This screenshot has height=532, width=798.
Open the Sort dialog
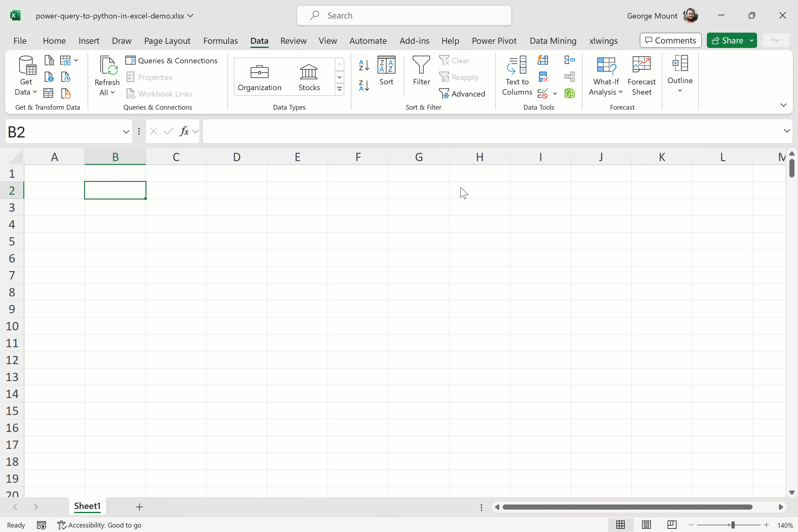386,71
